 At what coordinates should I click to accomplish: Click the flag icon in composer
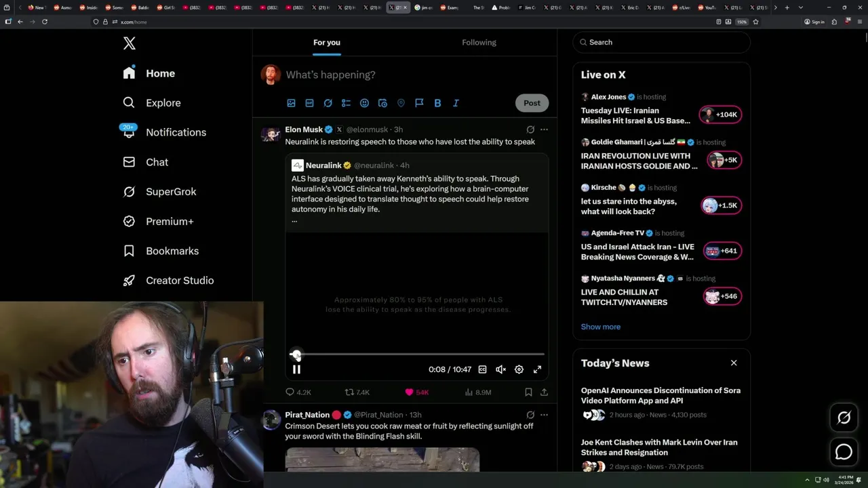419,103
